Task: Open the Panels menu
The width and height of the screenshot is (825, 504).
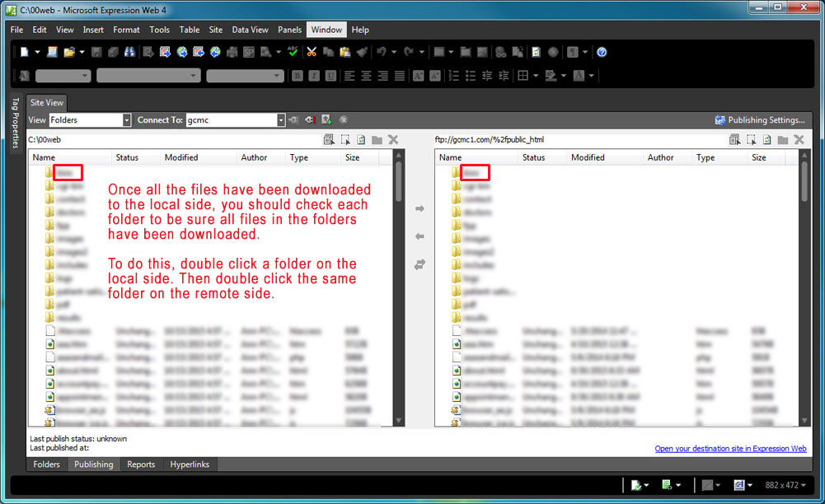Action: coord(290,30)
